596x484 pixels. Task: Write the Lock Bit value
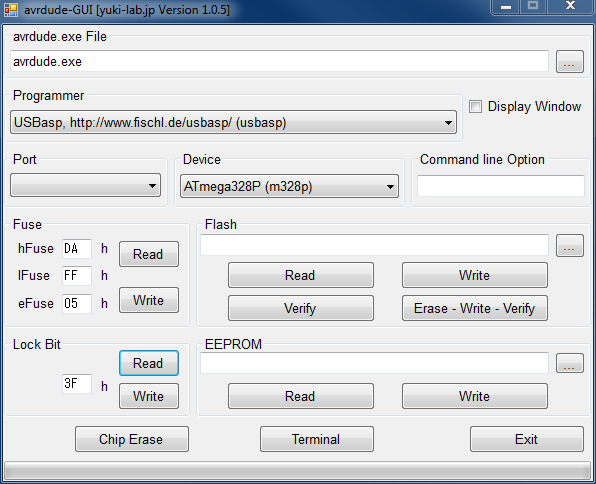149,396
